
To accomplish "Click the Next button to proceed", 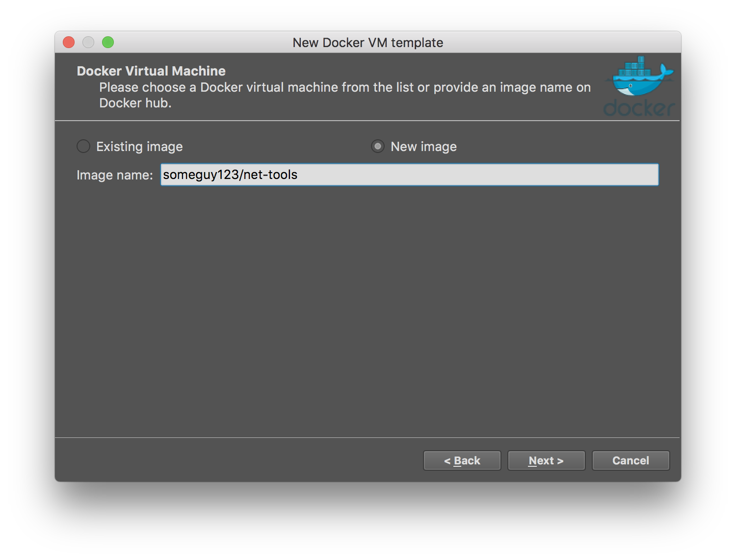I will (x=546, y=460).
